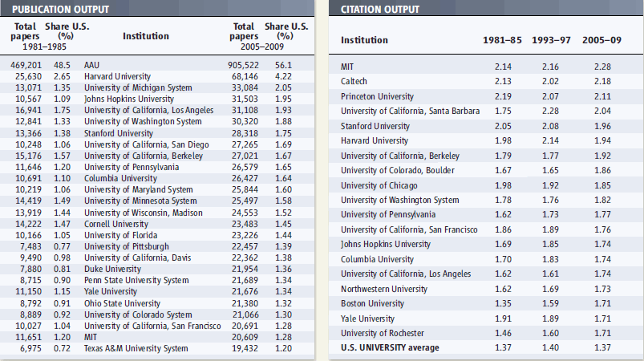Select the Institution header in publication table

[x=146, y=36]
